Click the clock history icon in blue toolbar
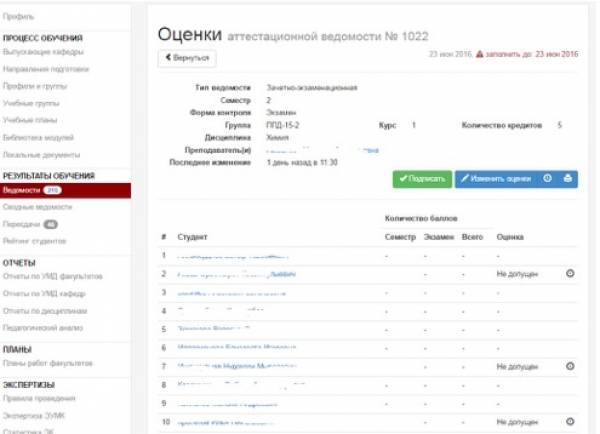 (x=547, y=178)
